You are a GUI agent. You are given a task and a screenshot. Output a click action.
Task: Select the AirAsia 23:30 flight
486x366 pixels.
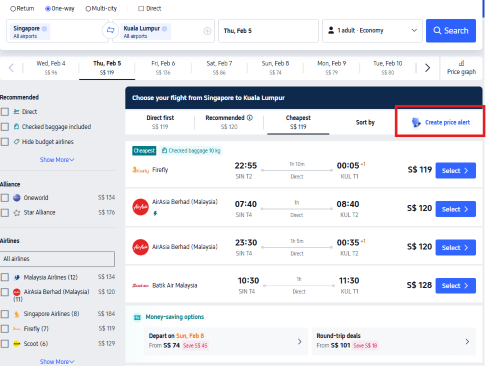point(455,247)
